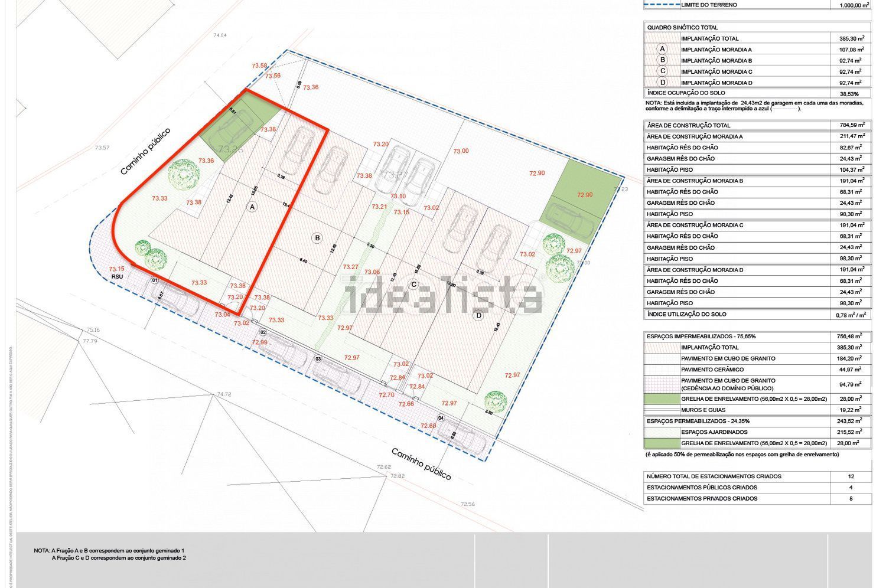This screenshot has height=588, width=886.
Task: Select the IMPLANTAÇÃO MORADIA C row label
Action: pyautogui.click(x=716, y=71)
